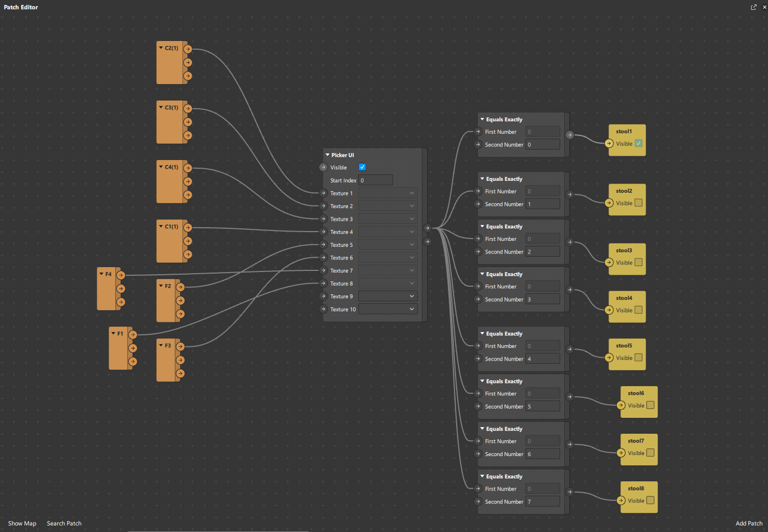Image resolution: width=768 pixels, height=532 pixels.
Task: Click the Second Number field containing 7
Action: pyautogui.click(x=542, y=501)
